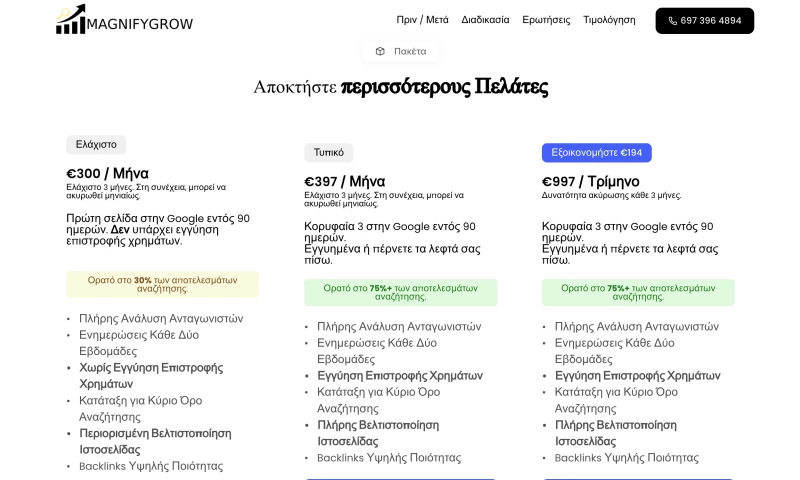The height and width of the screenshot is (480, 800).
Task: Click the Αποκτήστε περισσότερους Πελάτες headline
Action: (x=400, y=87)
